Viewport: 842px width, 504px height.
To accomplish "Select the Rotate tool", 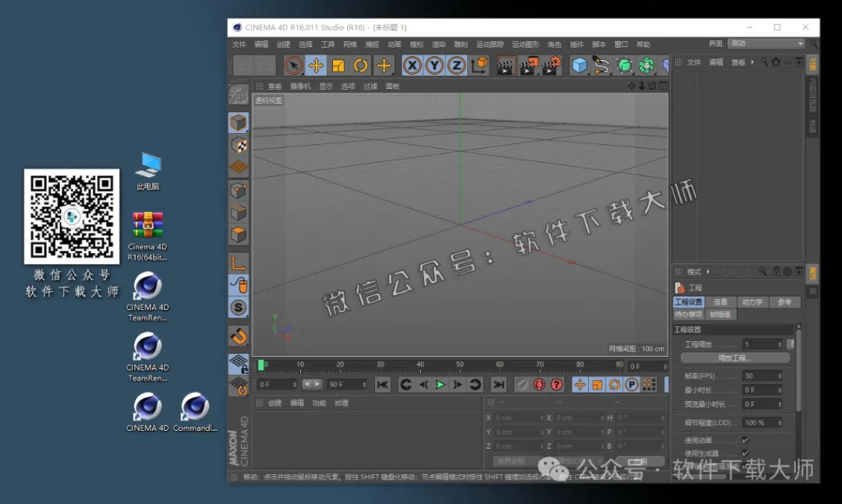I will 361,63.
